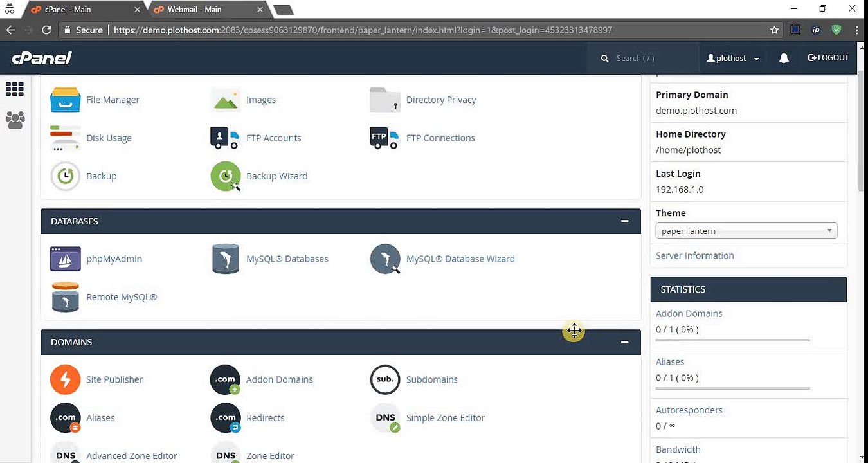Open the paper_lantern theme dropdown
The width and height of the screenshot is (868, 463).
tap(746, 231)
